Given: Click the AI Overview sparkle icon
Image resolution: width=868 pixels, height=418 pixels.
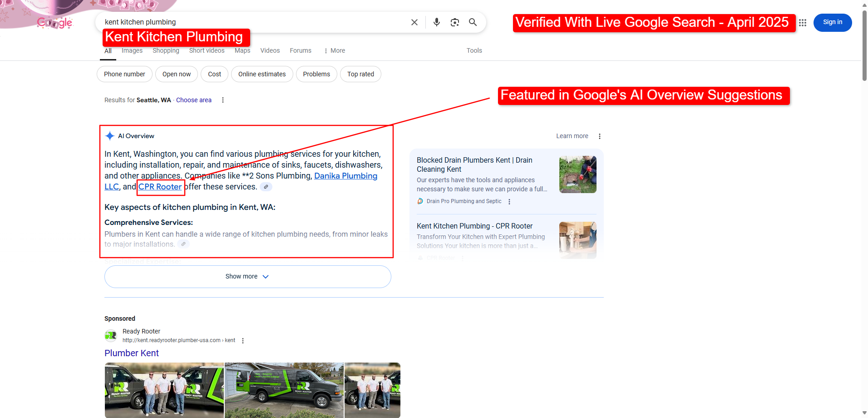Looking at the screenshot, I should pos(109,136).
